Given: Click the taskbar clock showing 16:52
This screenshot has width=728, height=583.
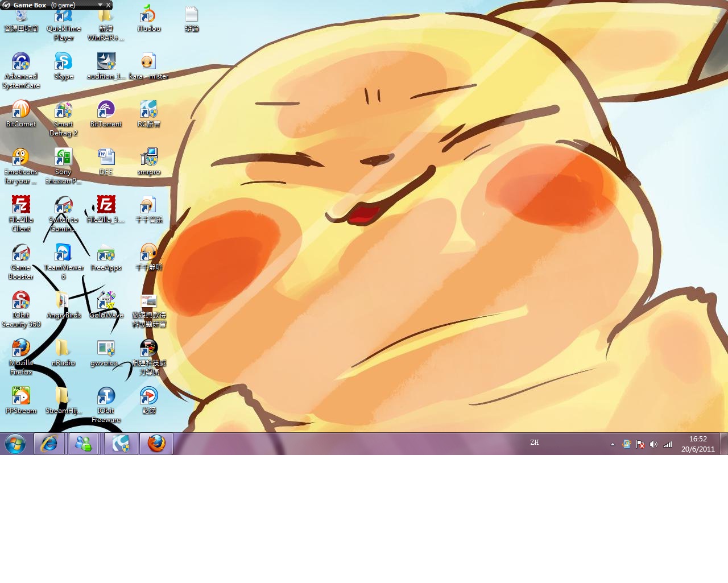Looking at the screenshot, I should (698, 444).
